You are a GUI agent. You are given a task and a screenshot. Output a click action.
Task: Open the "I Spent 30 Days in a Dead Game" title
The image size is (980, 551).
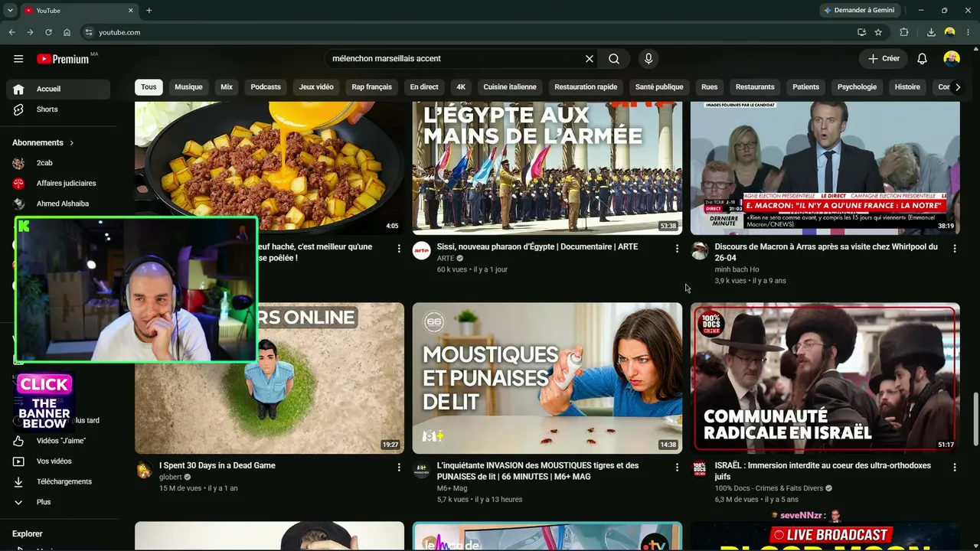coord(217,465)
